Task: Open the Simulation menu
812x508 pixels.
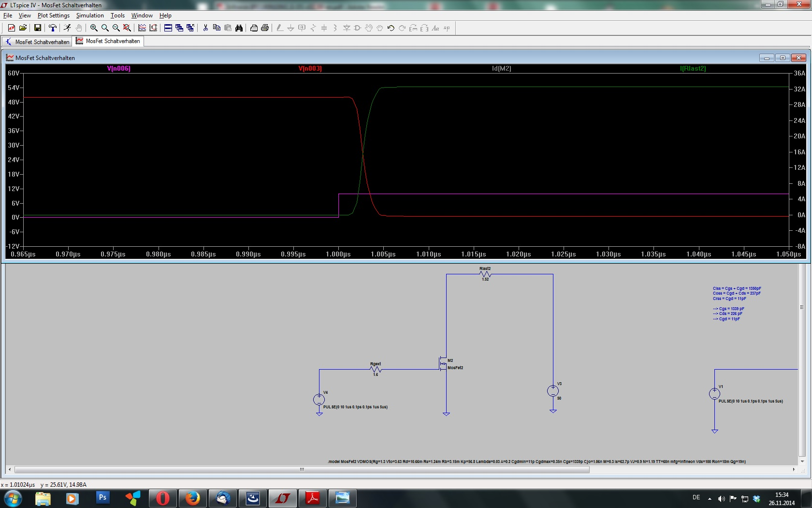Action: tap(90, 15)
